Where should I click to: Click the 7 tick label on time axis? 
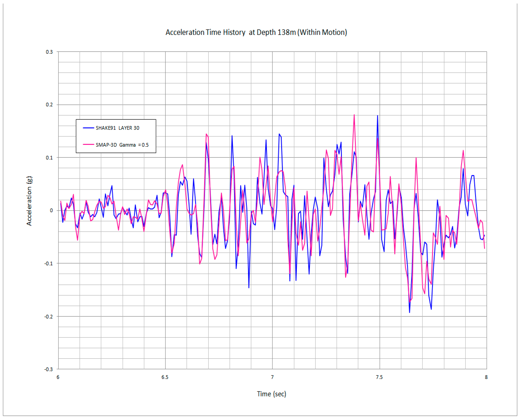point(272,377)
